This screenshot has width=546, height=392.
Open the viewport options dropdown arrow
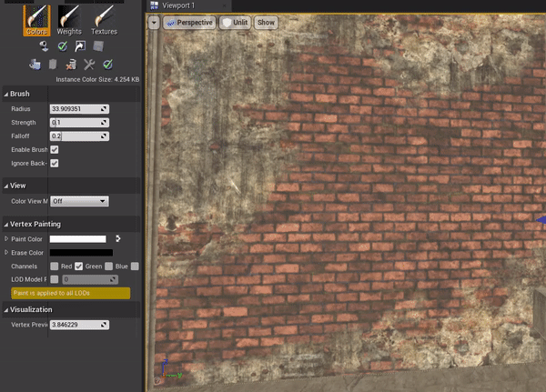tap(154, 23)
